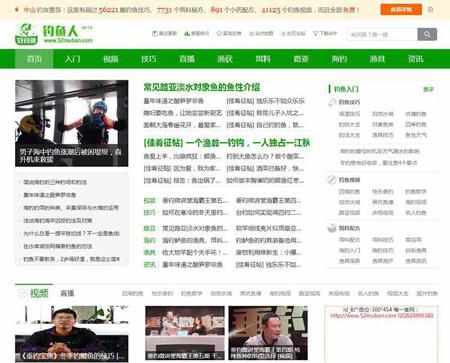Click the orange button in the top banner
The image size is (450, 363).
click(x=401, y=10)
